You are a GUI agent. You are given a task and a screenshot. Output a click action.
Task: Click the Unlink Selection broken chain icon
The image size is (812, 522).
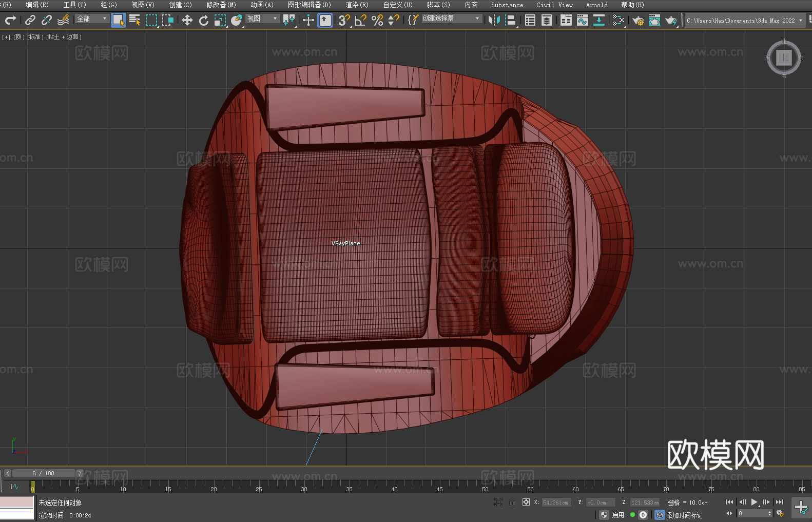(47, 20)
